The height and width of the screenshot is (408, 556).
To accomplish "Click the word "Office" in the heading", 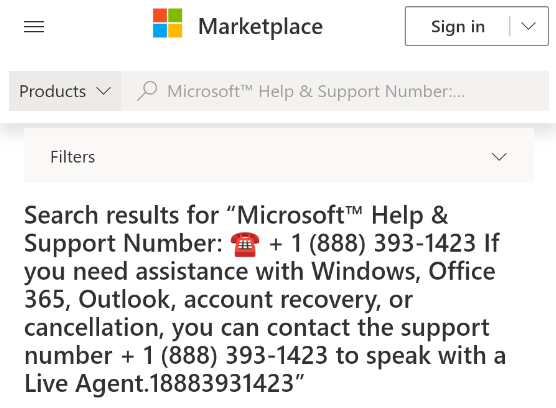I will (x=462, y=272).
